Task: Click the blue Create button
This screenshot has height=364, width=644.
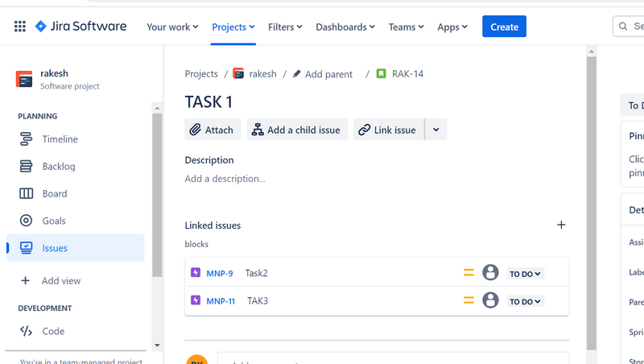Action: pyautogui.click(x=504, y=27)
